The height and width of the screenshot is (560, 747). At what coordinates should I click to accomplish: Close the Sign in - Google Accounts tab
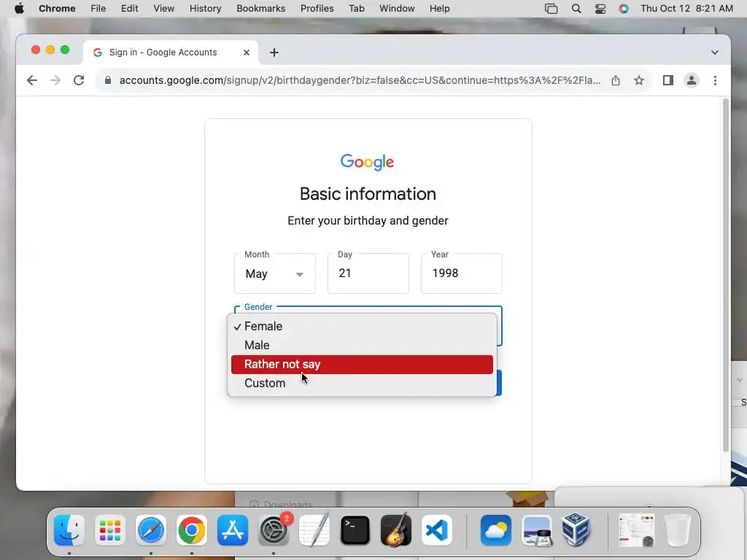pos(247,52)
